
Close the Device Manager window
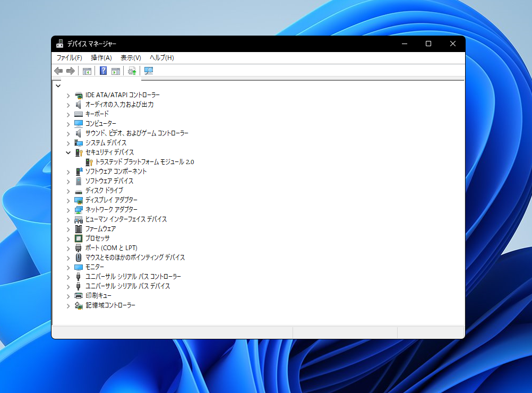pos(452,44)
